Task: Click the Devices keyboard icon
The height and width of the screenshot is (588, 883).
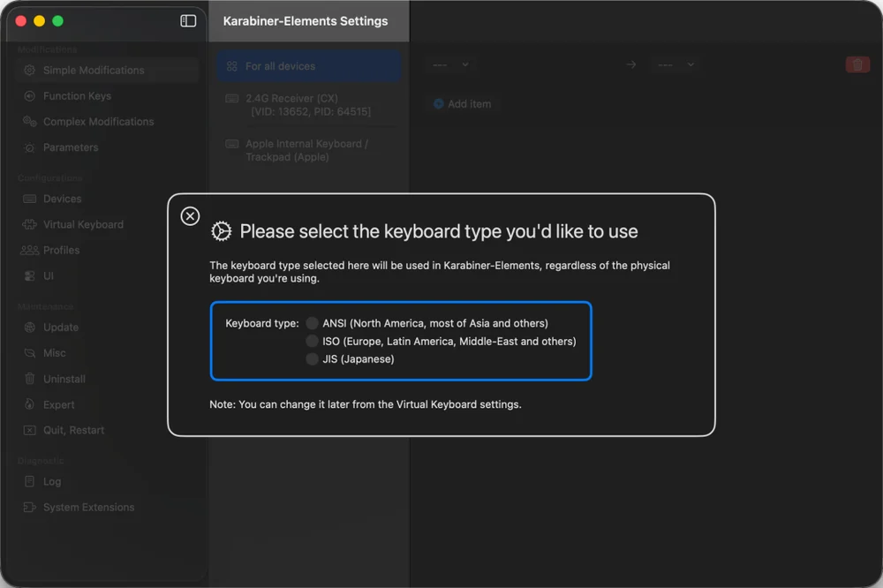Action: 29,199
